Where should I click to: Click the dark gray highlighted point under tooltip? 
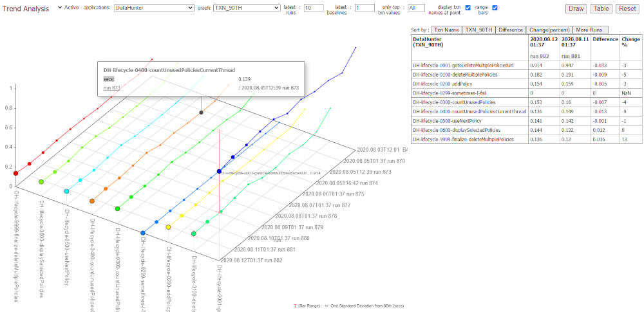click(201, 113)
